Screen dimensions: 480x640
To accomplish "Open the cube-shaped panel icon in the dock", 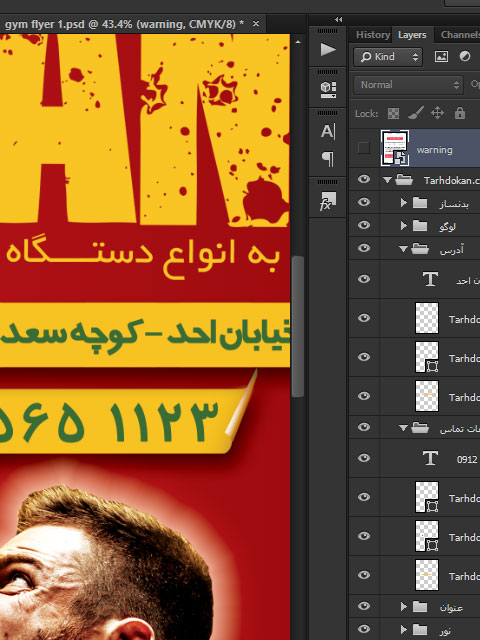I will click(328, 89).
